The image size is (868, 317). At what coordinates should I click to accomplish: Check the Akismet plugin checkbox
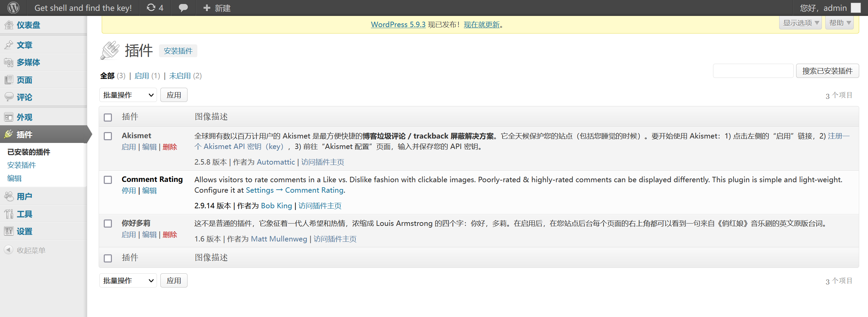pyautogui.click(x=108, y=136)
